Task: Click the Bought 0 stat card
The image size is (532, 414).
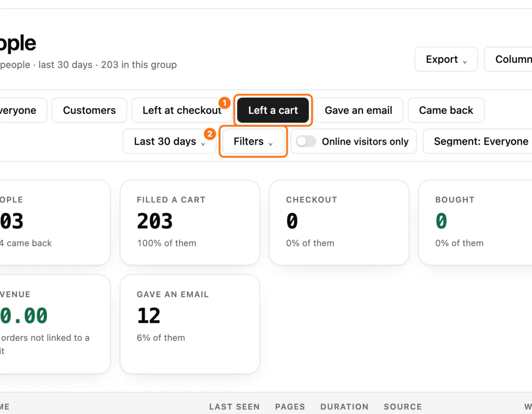Action: 475,222
